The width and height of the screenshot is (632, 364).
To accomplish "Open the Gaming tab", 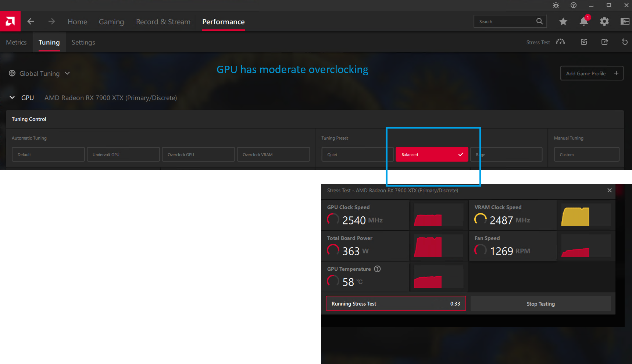I will [x=111, y=22].
